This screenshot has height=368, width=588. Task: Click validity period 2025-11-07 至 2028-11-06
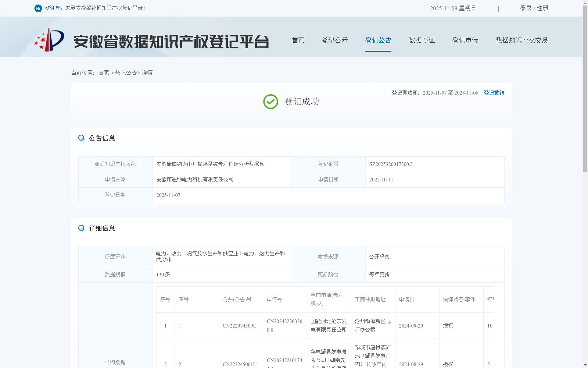pos(451,93)
